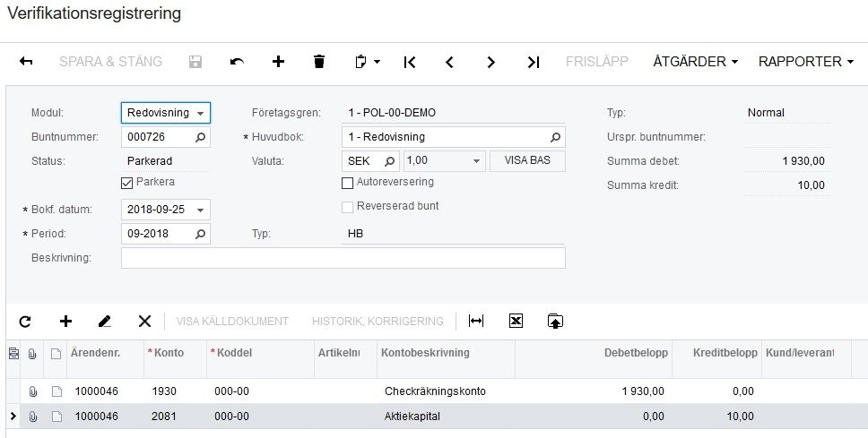
Task: Open the ÅTGÄRDER menu
Action: [695, 62]
